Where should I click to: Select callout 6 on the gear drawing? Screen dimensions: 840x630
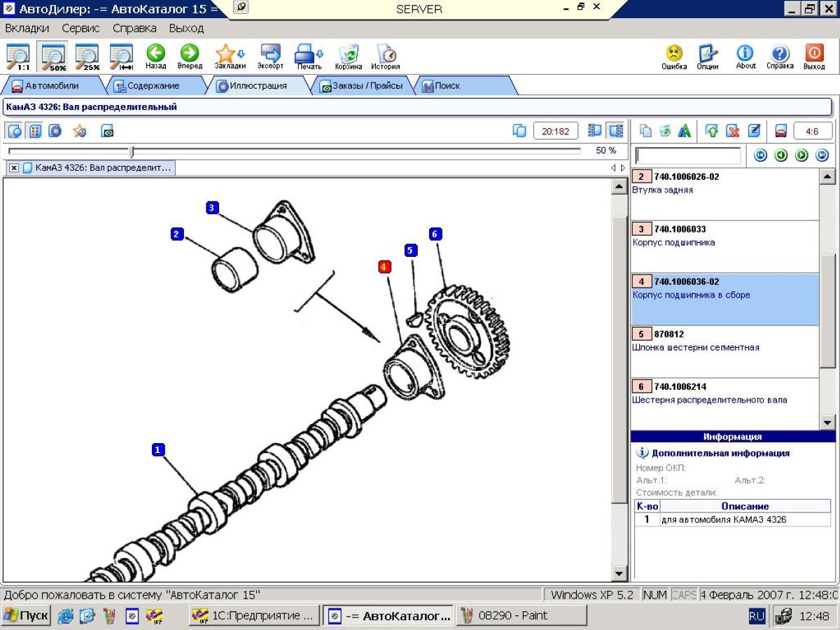click(435, 234)
